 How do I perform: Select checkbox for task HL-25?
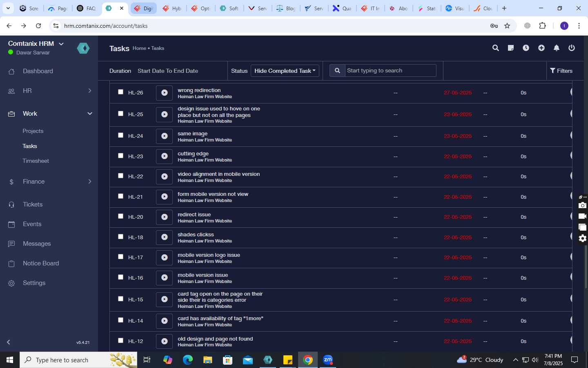pyautogui.click(x=120, y=114)
